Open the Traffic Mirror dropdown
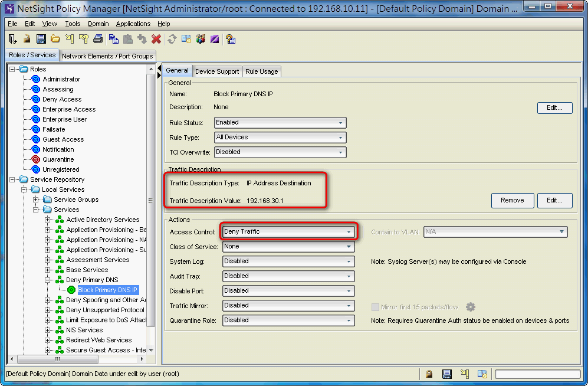Image resolution: width=588 pixels, height=386 pixels. (288, 305)
